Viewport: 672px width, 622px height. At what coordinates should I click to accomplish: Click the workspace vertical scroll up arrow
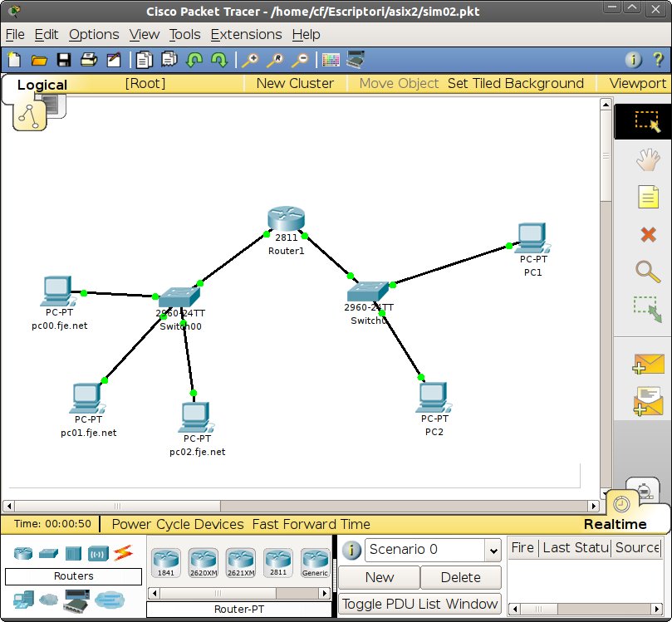[x=606, y=105]
